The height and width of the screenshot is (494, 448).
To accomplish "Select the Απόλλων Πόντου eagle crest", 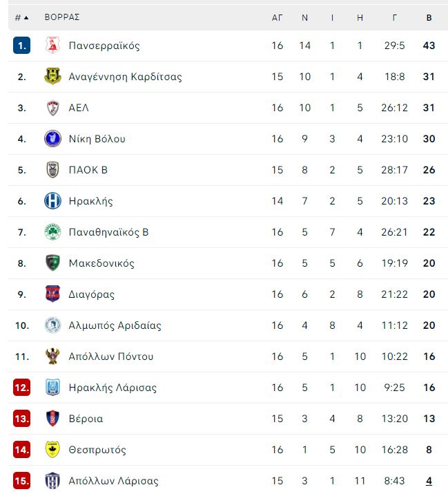I will tap(52, 357).
